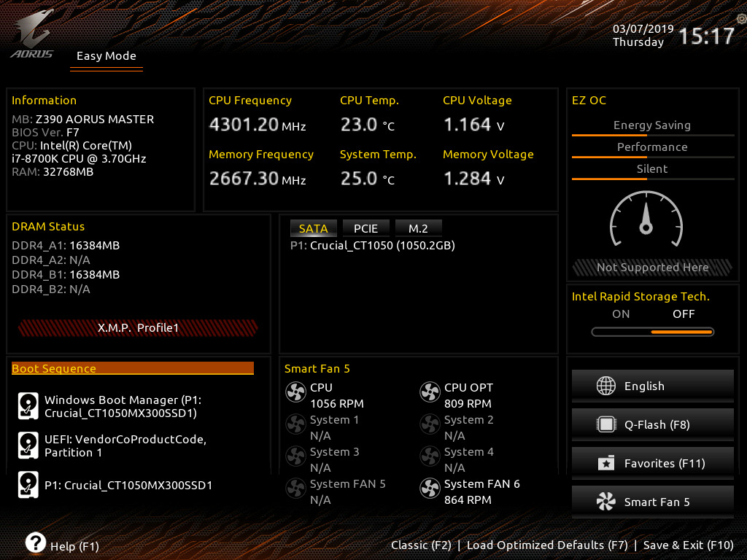This screenshot has height=560, width=747.
Task: Click the System FAN 6 fan icon
Action: [430, 488]
